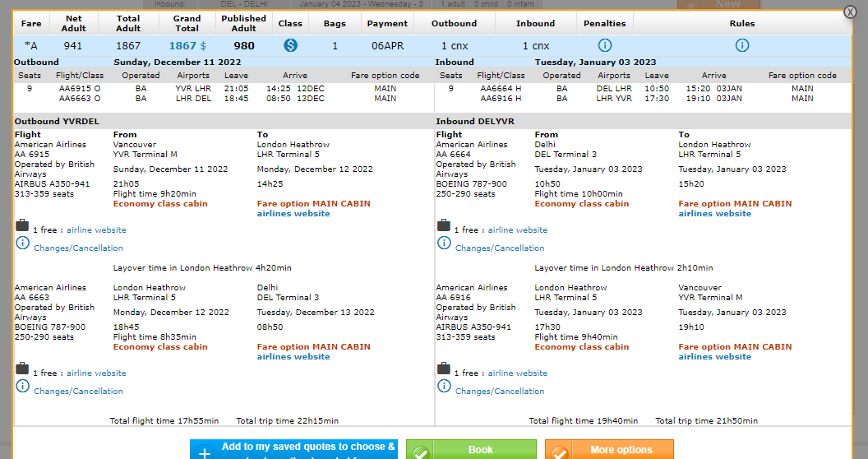Click info icon beside first outbound Changes/Cancellation
This screenshot has height=459, width=868.
point(22,243)
